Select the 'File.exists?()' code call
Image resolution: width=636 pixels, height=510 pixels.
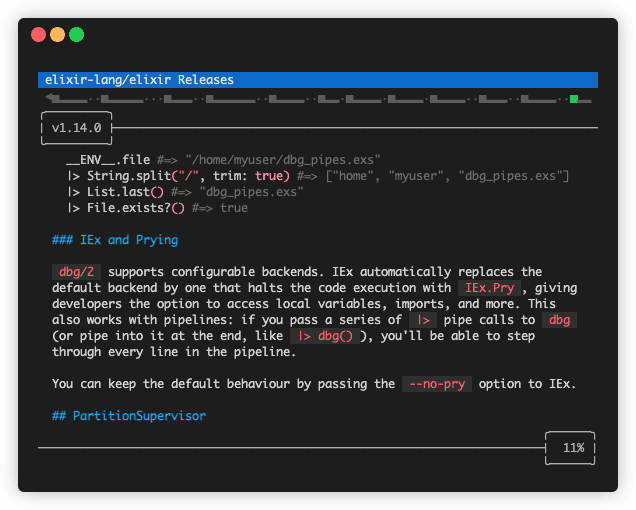(x=136, y=208)
